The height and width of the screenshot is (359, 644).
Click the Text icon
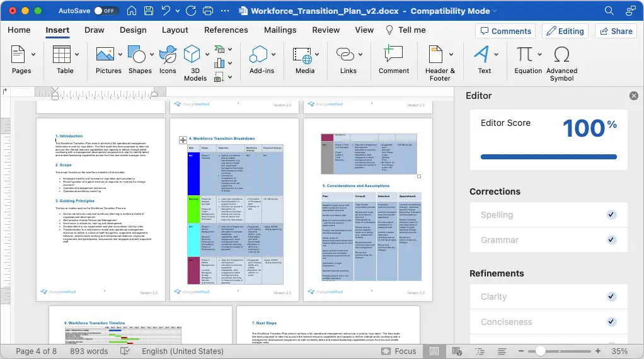[482, 54]
